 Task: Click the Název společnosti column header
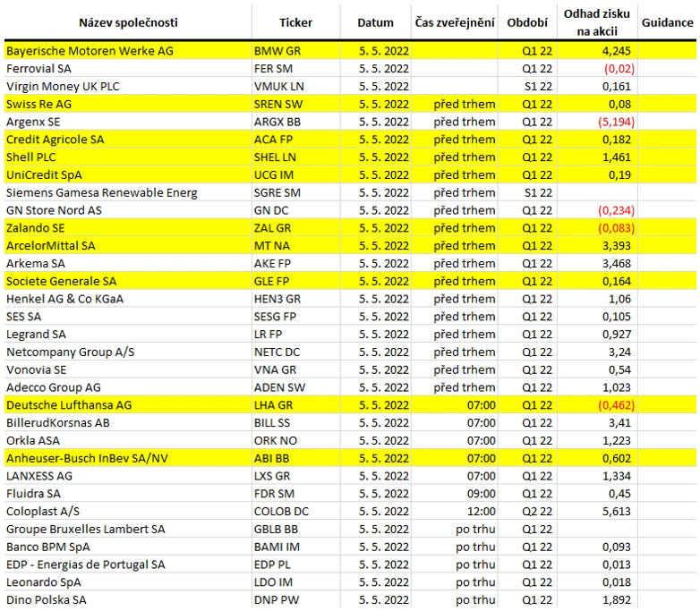pyautogui.click(x=128, y=22)
